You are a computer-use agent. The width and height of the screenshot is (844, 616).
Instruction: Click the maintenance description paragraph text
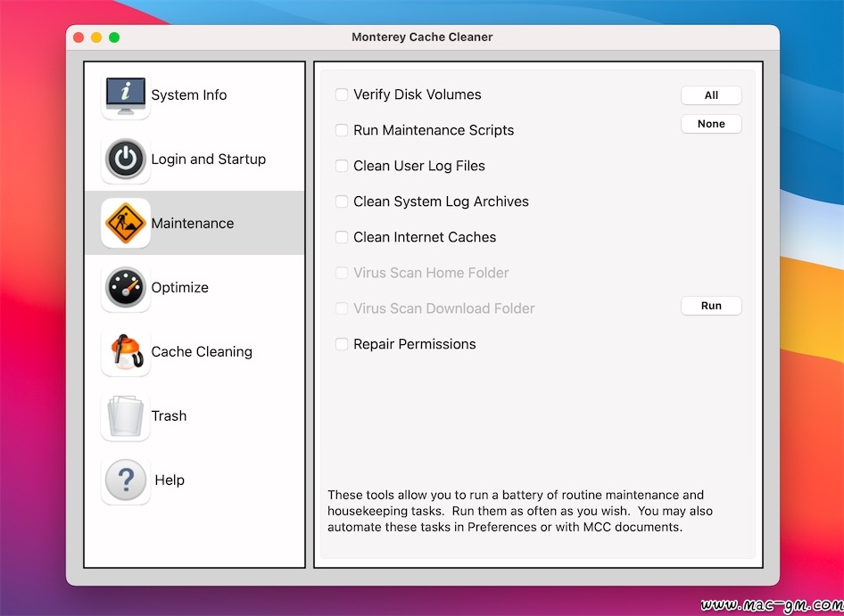click(520, 511)
